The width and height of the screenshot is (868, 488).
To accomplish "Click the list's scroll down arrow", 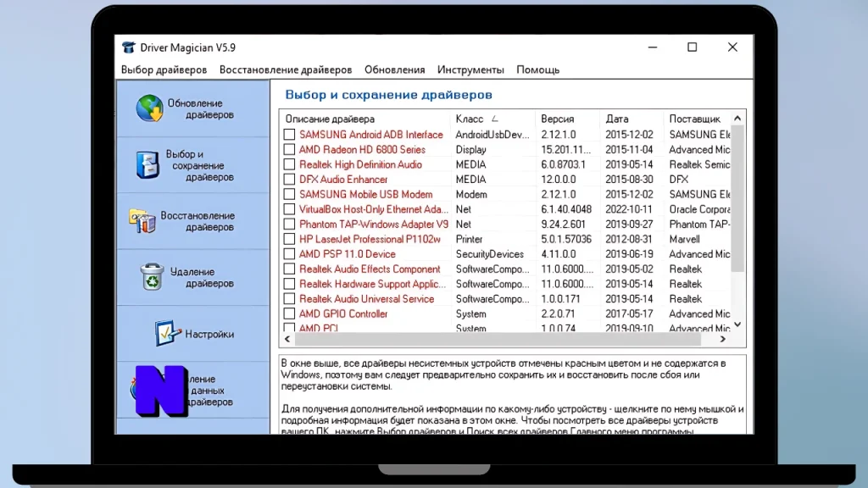I will pos(737,324).
